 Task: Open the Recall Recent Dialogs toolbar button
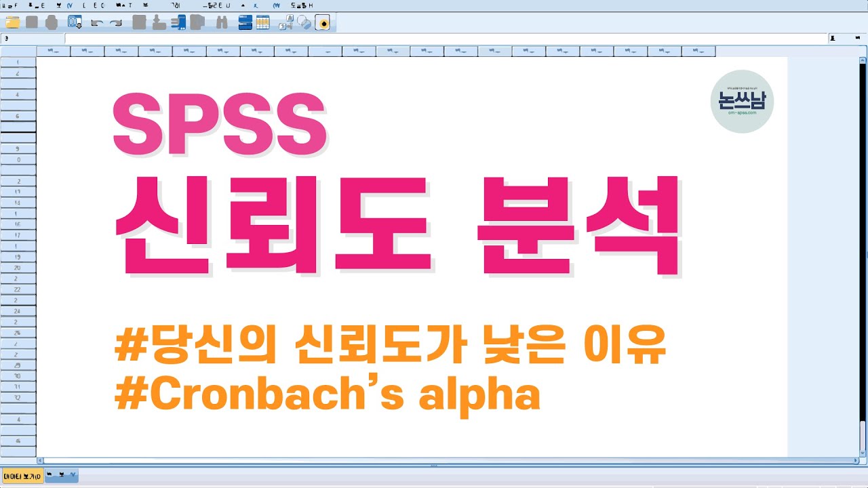(75, 22)
